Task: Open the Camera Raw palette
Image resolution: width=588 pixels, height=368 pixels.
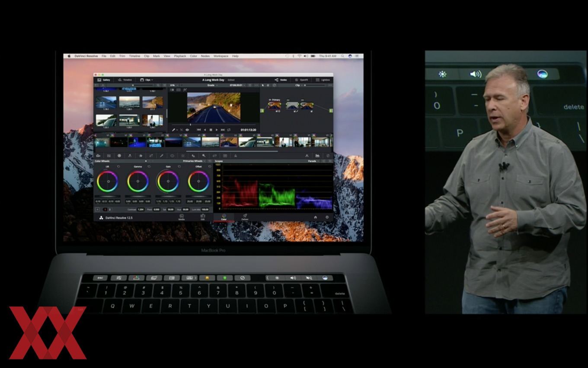Action: 98,155
